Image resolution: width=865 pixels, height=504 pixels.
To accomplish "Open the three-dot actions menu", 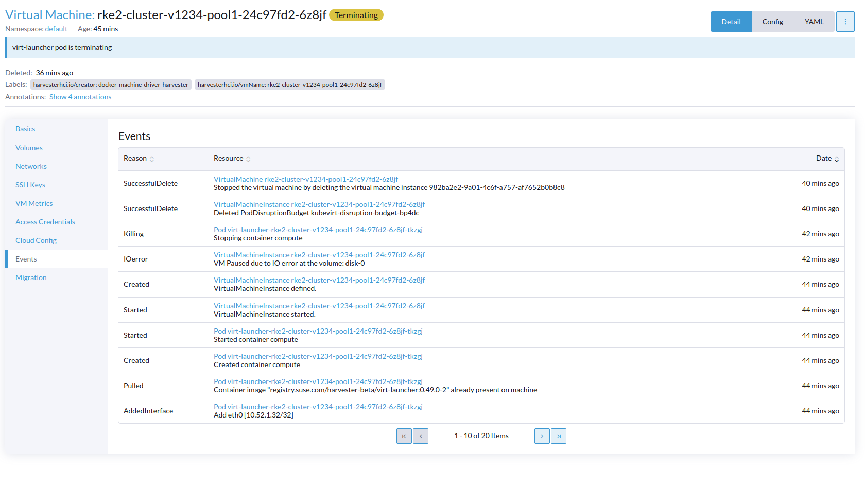I will click(x=845, y=21).
